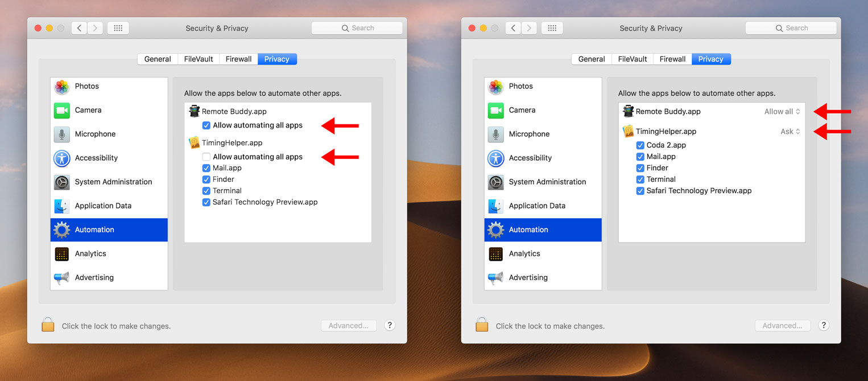Switch to General tab in right window
Viewport: 868px width, 381px height.
pyautogui.click(x=592, y=59)
